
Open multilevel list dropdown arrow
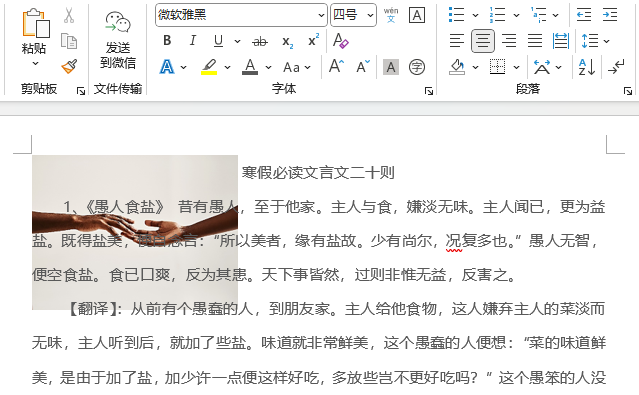(556, 15)
